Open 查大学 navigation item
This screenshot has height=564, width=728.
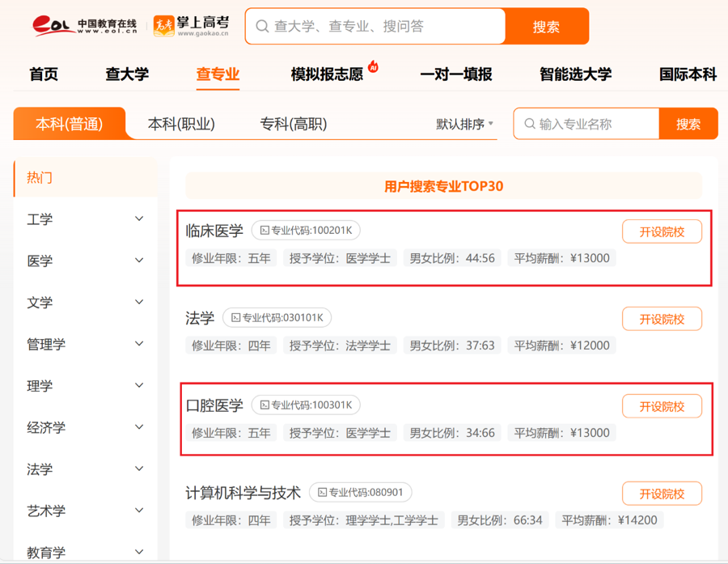tap(127, 74)
